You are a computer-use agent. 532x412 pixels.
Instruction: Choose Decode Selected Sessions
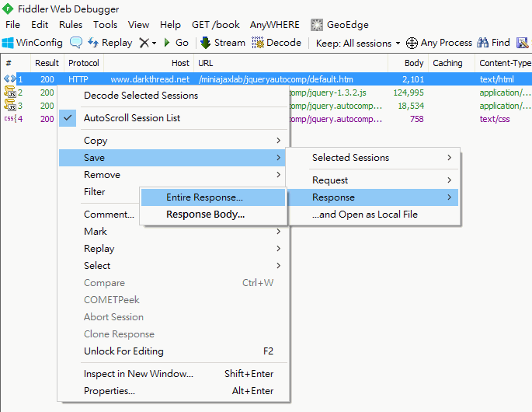(173, 96)
